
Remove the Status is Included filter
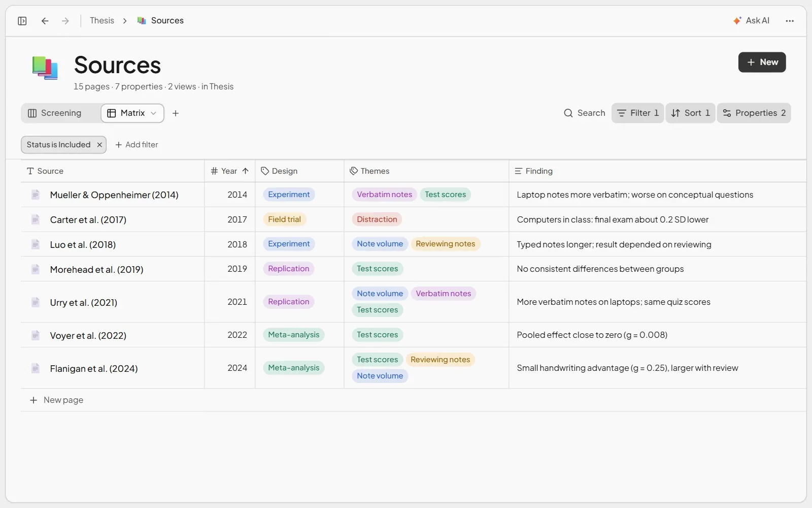(x=99, y=145)
